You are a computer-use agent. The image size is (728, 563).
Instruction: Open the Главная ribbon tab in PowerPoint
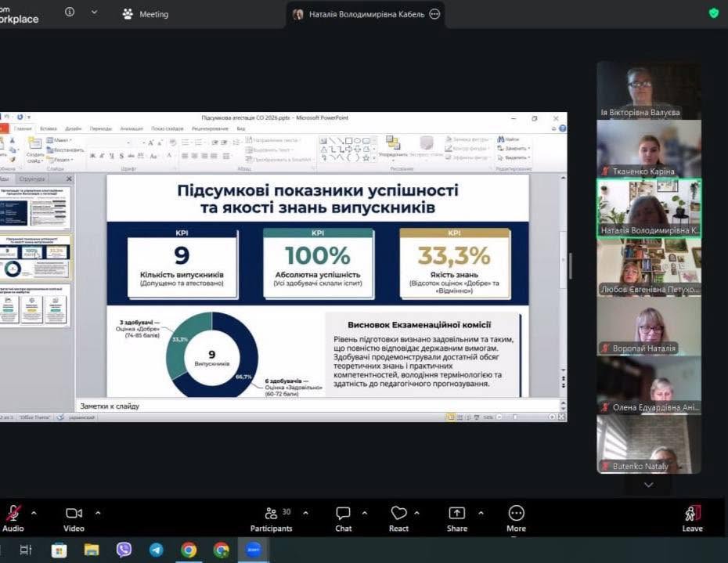(23, 128)
